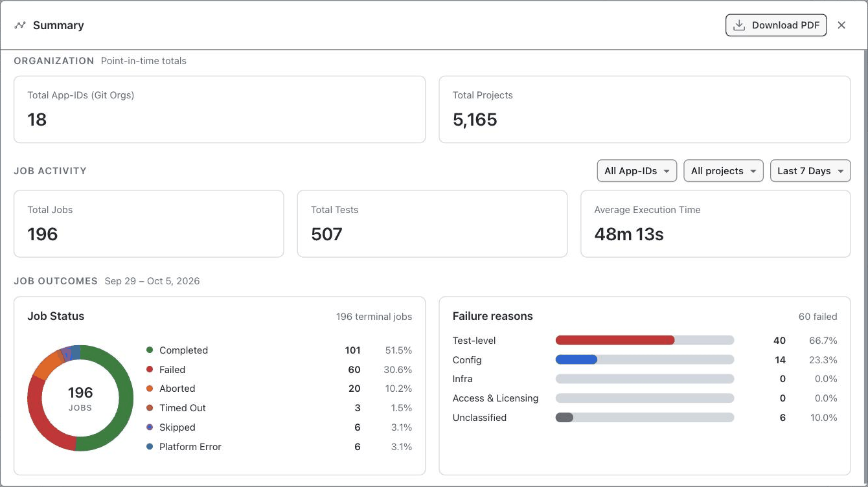Screen dimensions: 868x487
Task: Click the Total Tests value 507
Action: tap(326, 234)
